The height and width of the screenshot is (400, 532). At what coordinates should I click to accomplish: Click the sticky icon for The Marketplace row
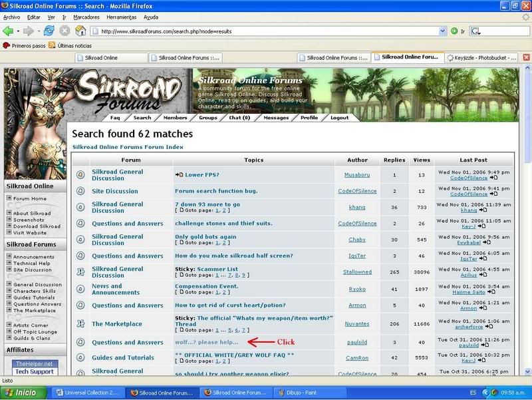pyautogui.click(x=80, y=323)
